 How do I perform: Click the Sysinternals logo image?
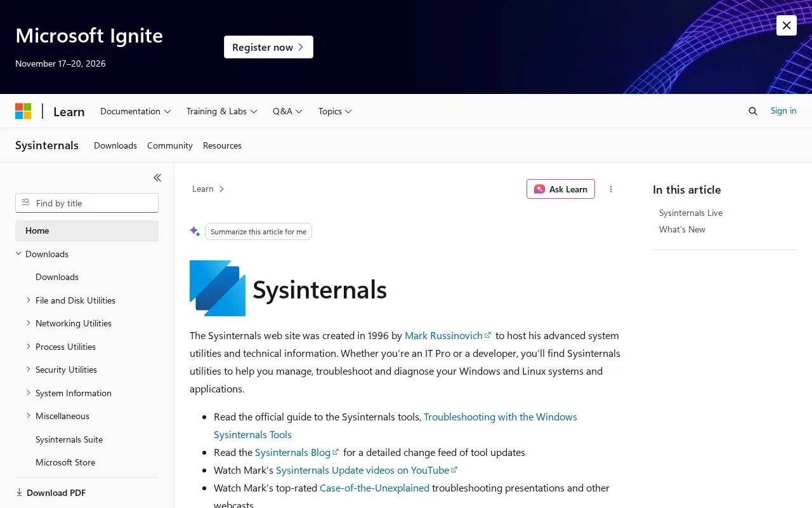point(218,288)
